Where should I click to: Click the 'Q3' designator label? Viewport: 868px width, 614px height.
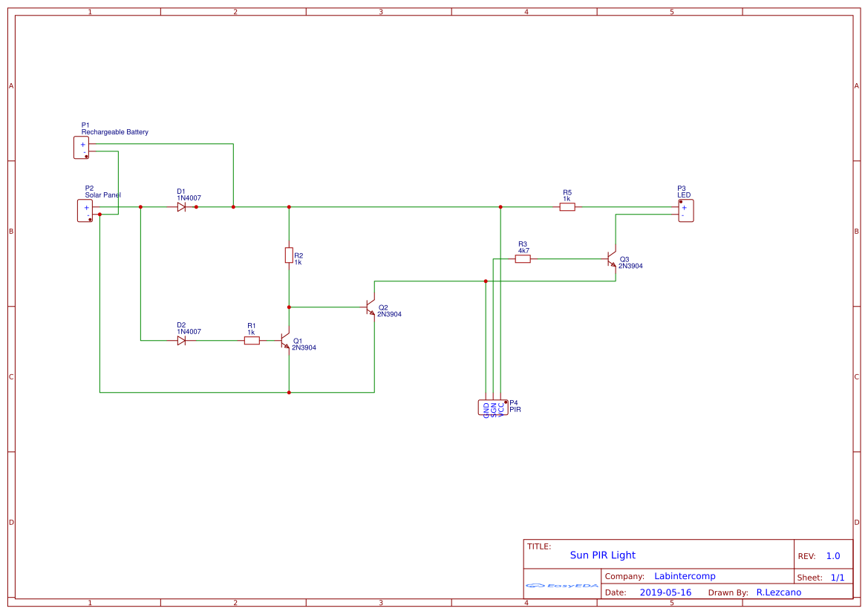[624, 260]
